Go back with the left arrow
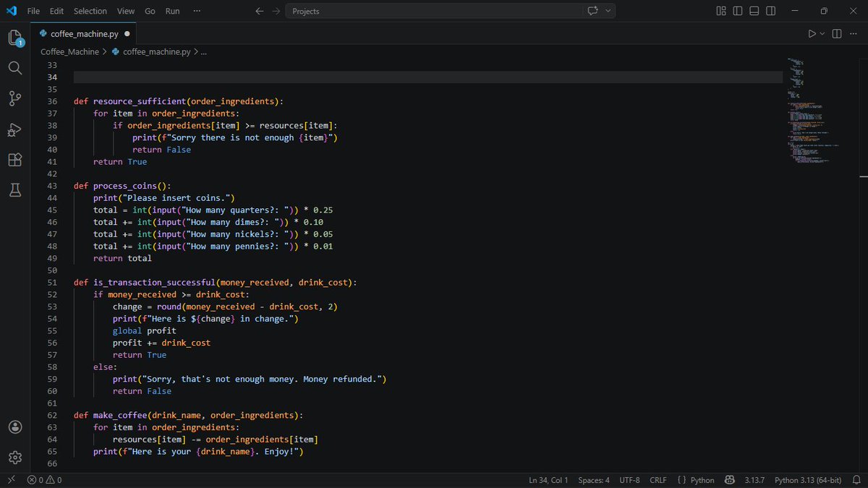The height and width of the screenshot is (488, 868). tap(260, 11)
